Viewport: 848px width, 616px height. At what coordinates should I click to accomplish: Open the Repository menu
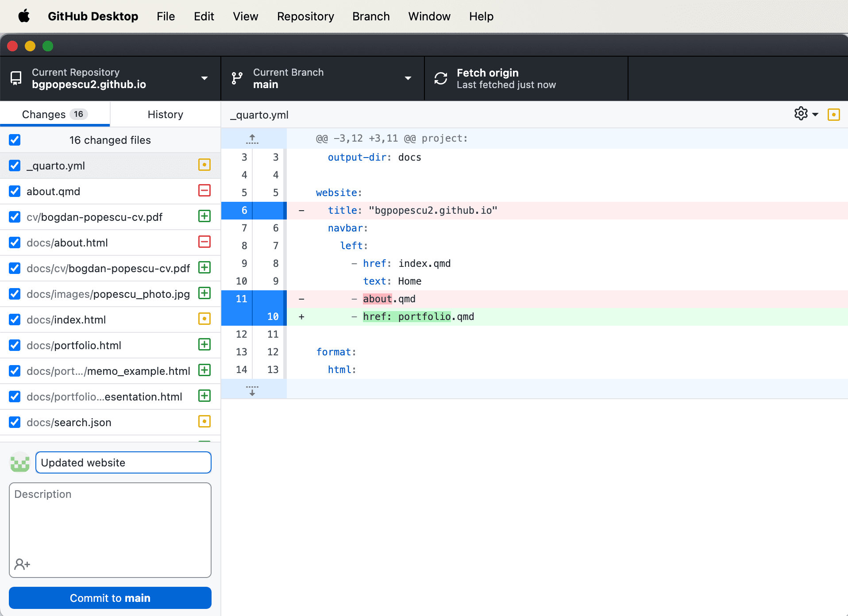coord(305,16)
